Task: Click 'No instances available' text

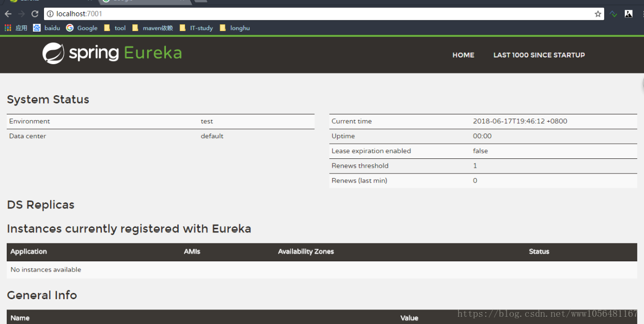Action: tap(45, 270)
